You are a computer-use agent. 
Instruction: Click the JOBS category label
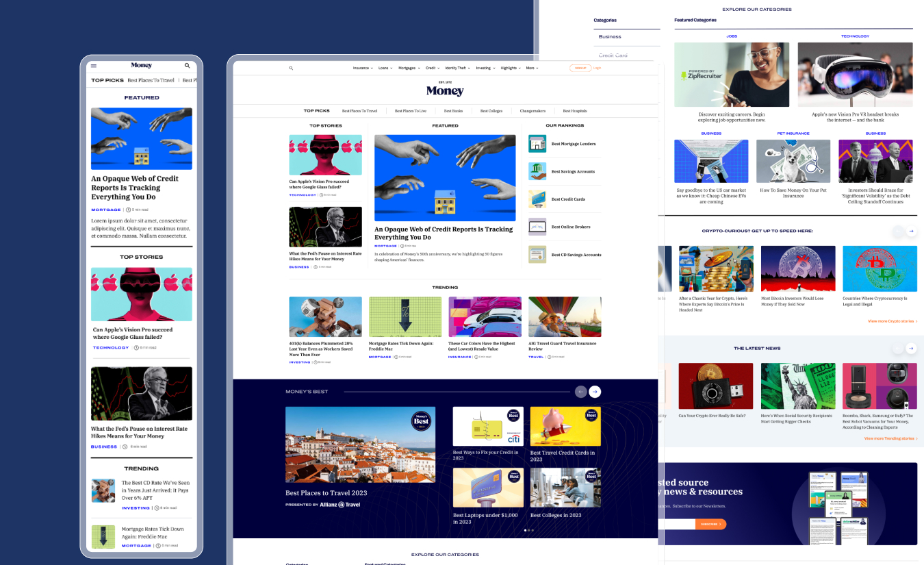[732, 36]
